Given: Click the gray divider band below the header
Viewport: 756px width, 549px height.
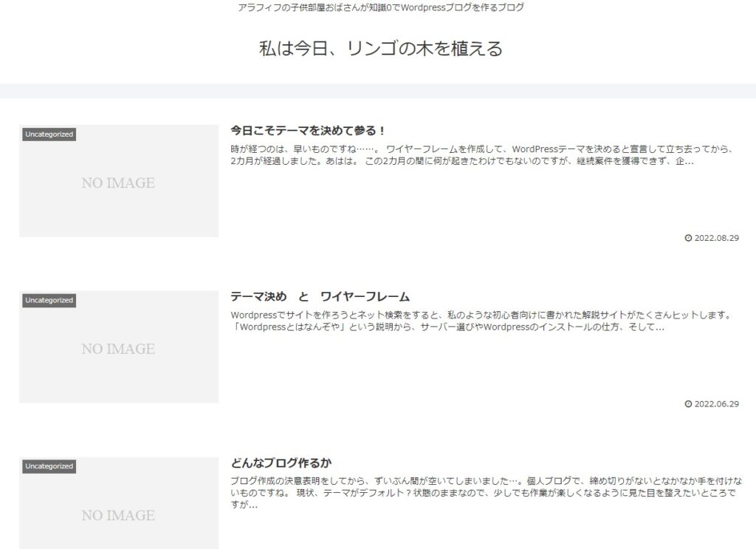Looking at the screenshot, I should click(378, 91).
